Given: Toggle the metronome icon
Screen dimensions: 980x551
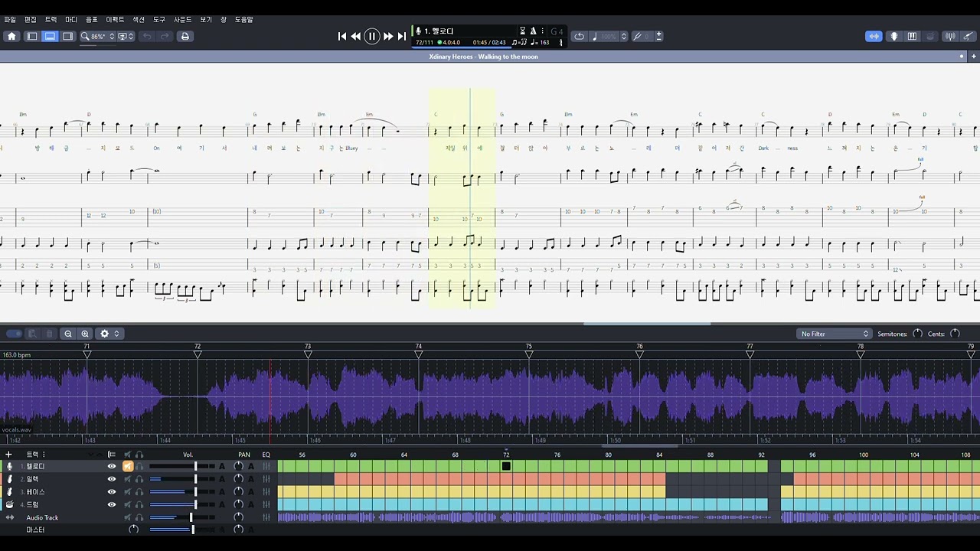Looking at the screenshot, I should (533, 31).
